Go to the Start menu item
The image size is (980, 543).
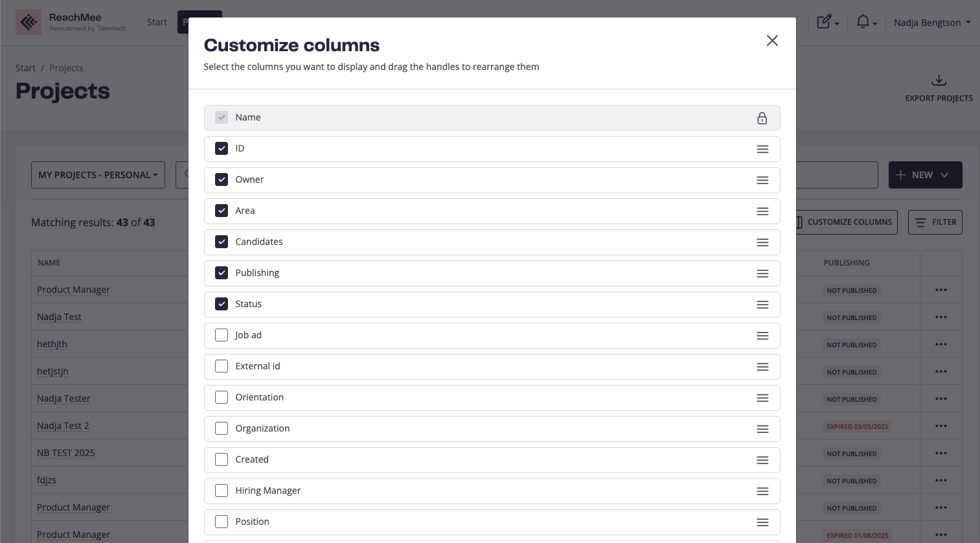click(157, 22)
